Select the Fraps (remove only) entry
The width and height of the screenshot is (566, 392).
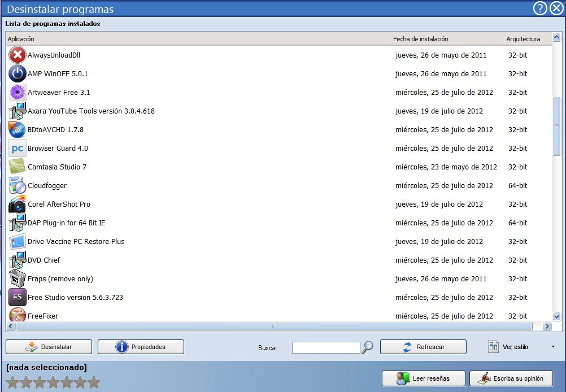point(60,278)
